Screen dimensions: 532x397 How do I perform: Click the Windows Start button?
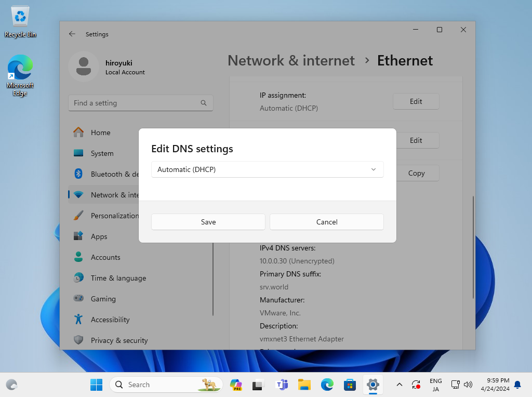(x=96, y=385)
